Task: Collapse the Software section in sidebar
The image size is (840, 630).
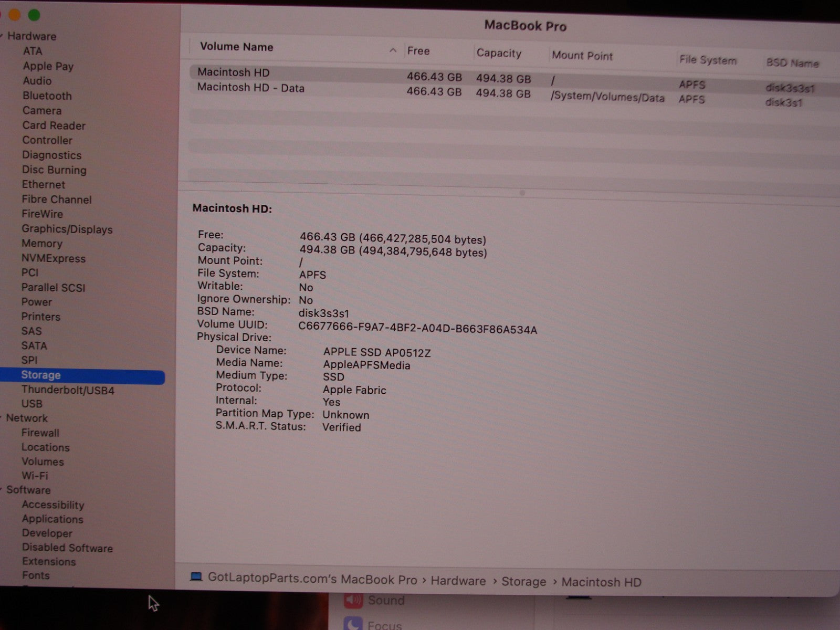Action: [x=2, y=490]
